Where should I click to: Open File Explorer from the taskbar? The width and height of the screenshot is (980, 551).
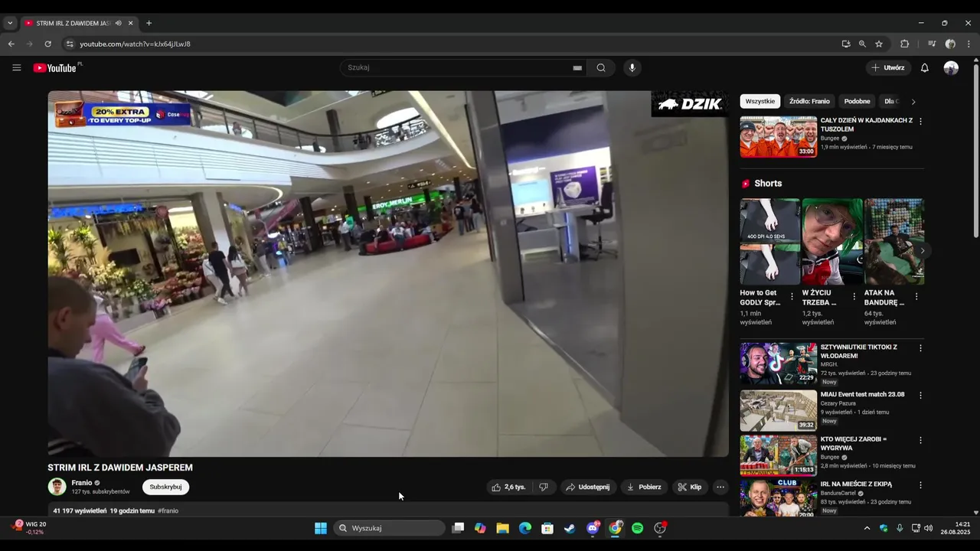coord(502,528)
